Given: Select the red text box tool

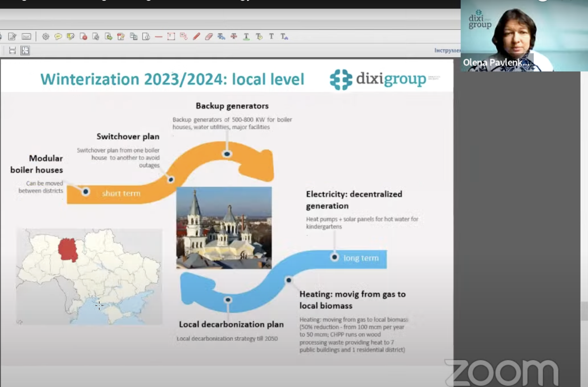Looking at the screenshot, I should coord(171,37).
